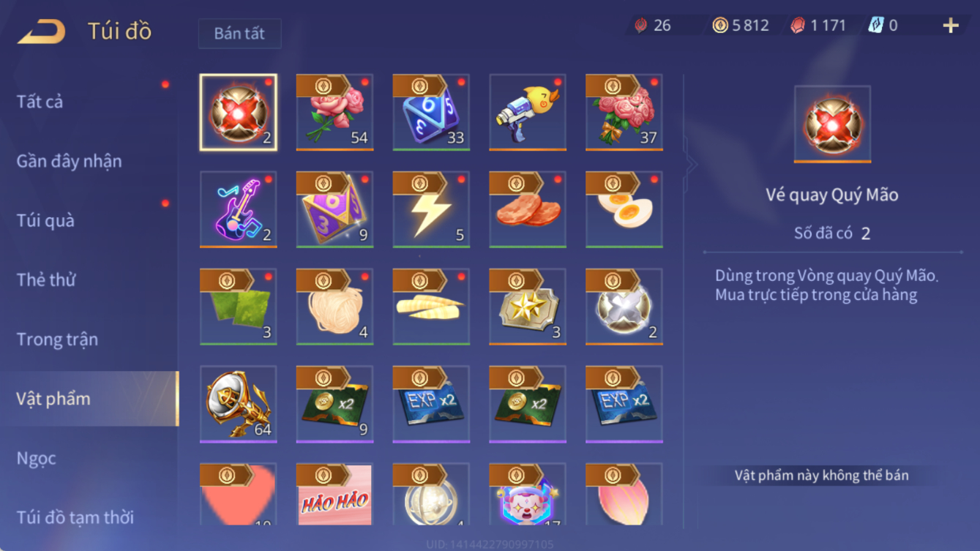Switch to the Túi quà tab
The height and width of the screenshot is (551, 980).
coord(45,220)
